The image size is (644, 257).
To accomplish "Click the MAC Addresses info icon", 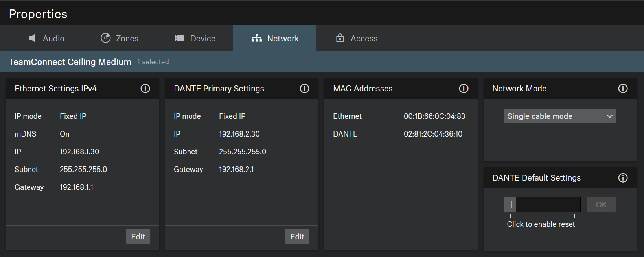I will [x=464, y=89].
